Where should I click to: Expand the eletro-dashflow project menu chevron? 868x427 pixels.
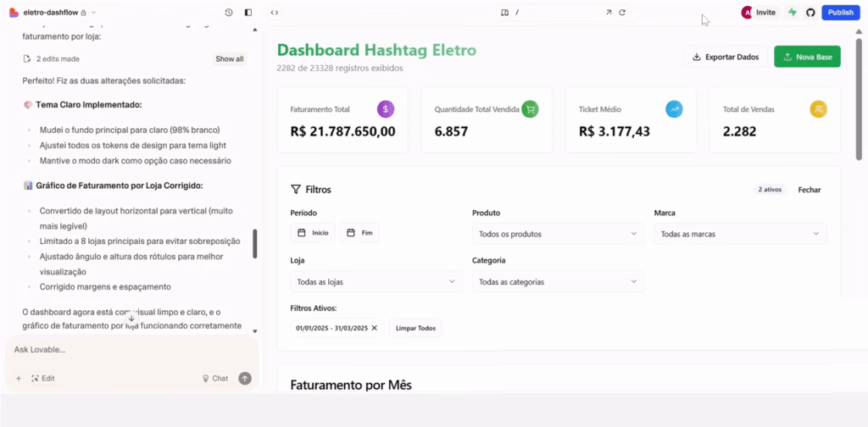[93, 12]
